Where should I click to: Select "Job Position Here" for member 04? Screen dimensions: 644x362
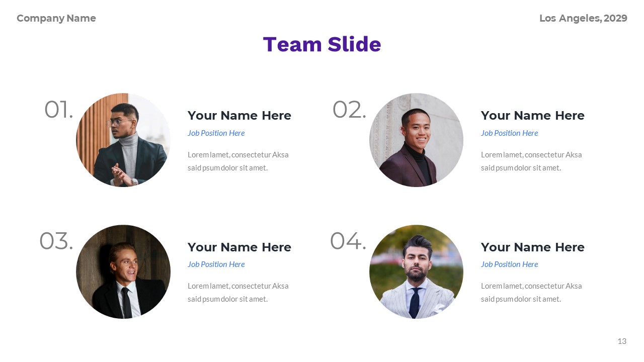point(509,264)
